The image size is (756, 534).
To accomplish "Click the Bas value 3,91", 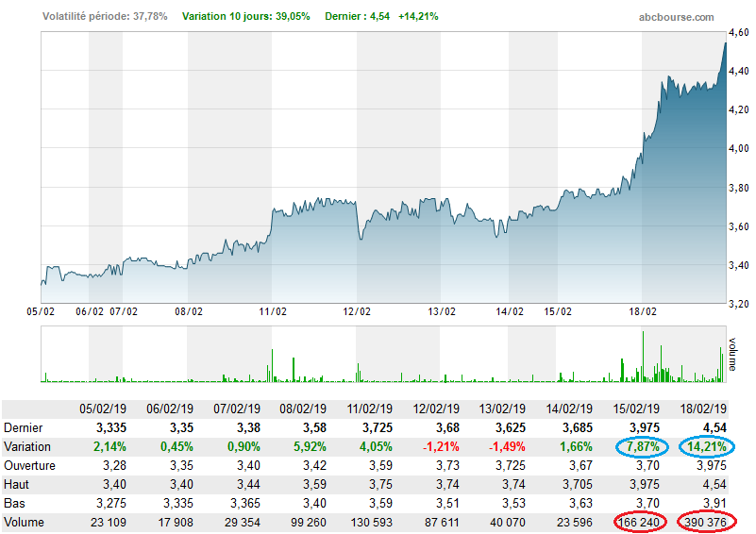I will click(x=714, y=503).
